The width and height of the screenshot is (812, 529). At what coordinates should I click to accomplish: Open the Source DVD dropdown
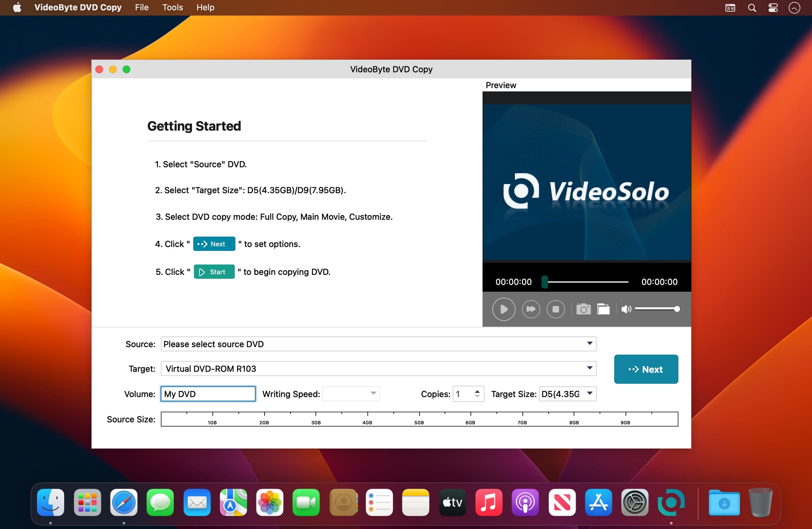(x=589, y=344)
